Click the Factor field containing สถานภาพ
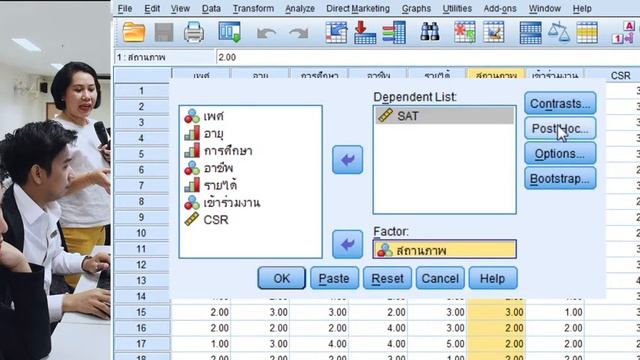This screenshot has width=640, height=360. 444,249
